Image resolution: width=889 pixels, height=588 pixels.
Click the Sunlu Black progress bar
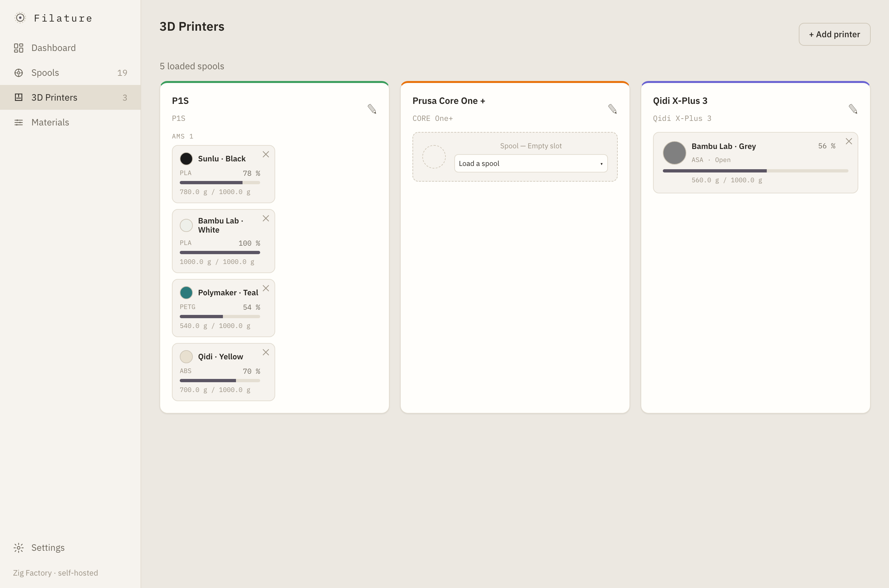click(x=220, y=183)
